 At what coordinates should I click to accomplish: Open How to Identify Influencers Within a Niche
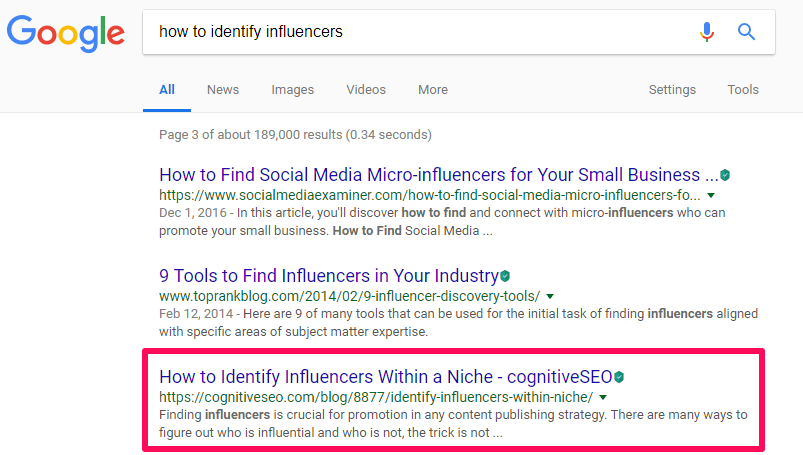click(x=386, y=377)
